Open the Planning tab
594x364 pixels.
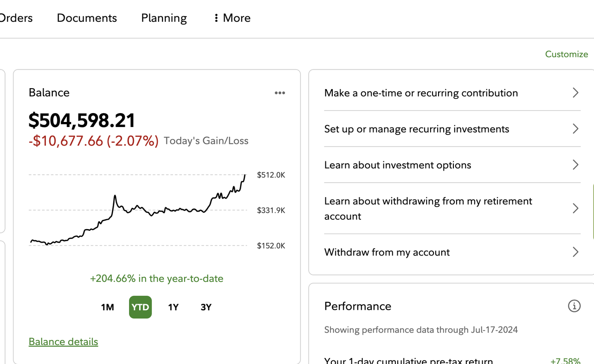(x=164, y=18)
